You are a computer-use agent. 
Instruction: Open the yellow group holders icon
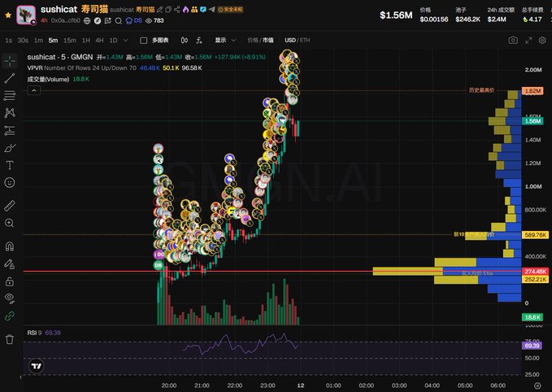pos(194,10)
